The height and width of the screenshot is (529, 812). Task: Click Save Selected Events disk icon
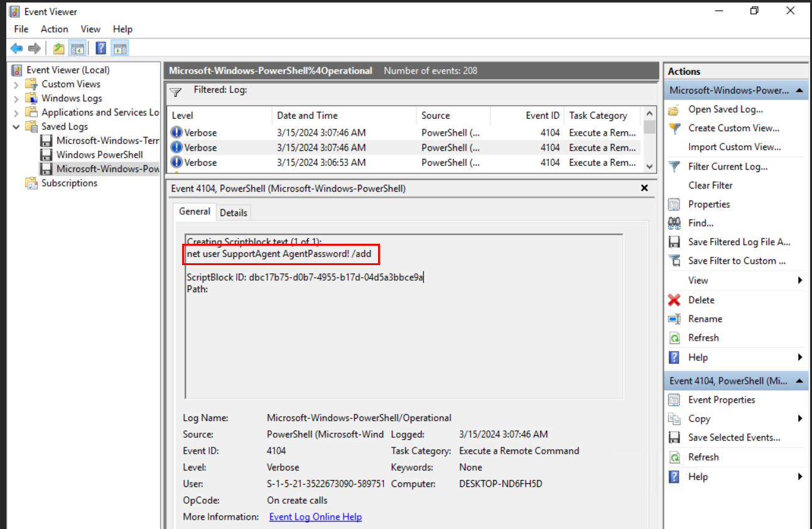[674, 438]
